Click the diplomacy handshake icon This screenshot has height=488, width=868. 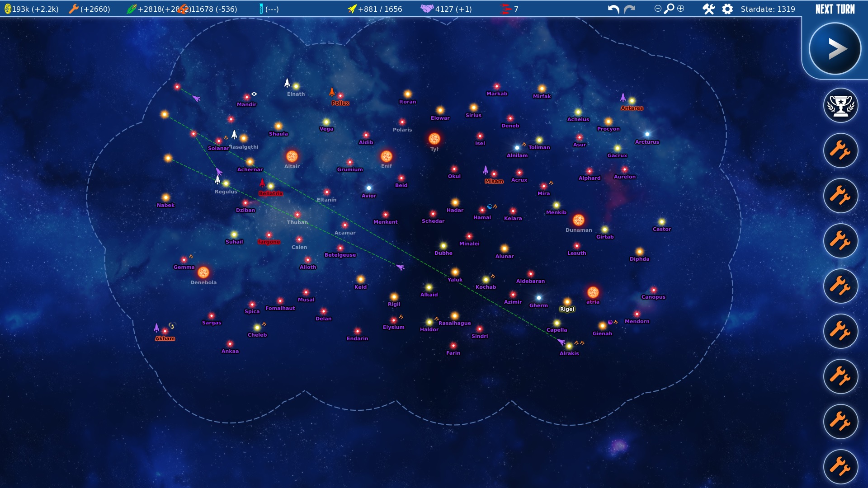coord(427,9)
